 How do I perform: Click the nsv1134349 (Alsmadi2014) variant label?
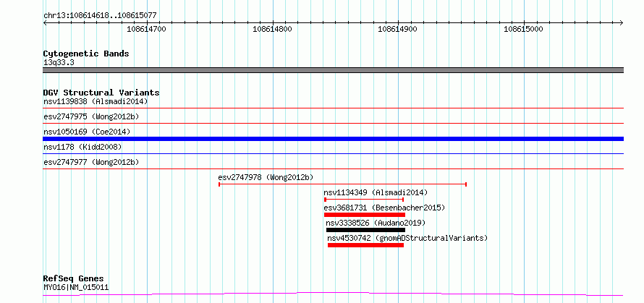tap(376, 192)
